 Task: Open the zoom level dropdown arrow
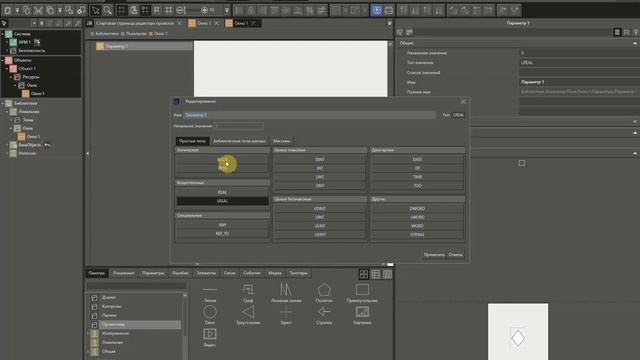pos(227,10)
